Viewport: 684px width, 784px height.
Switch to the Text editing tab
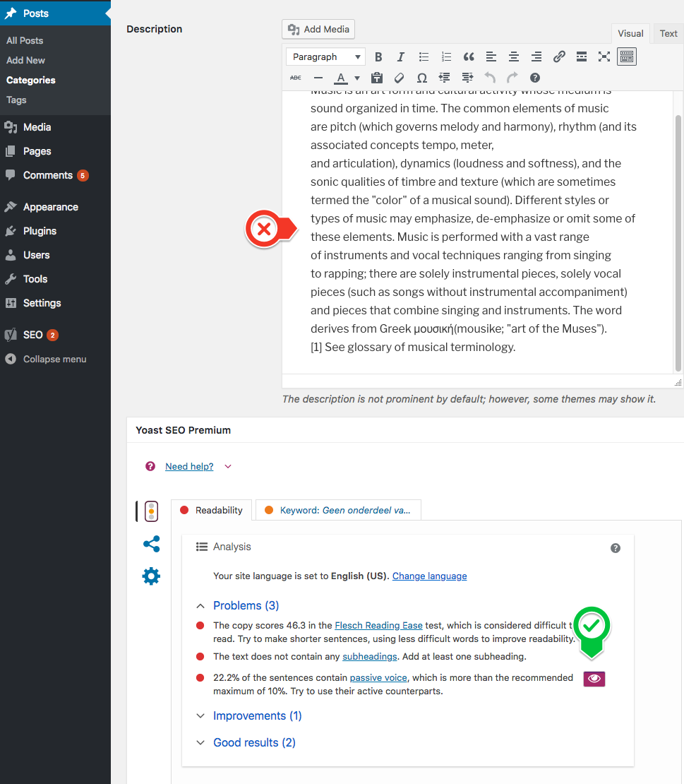[666, 33]
